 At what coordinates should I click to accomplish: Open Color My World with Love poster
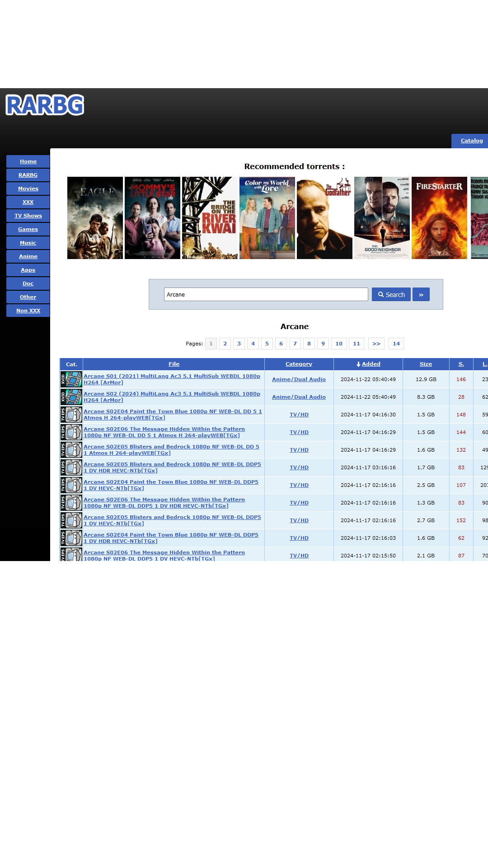(267, 218)
